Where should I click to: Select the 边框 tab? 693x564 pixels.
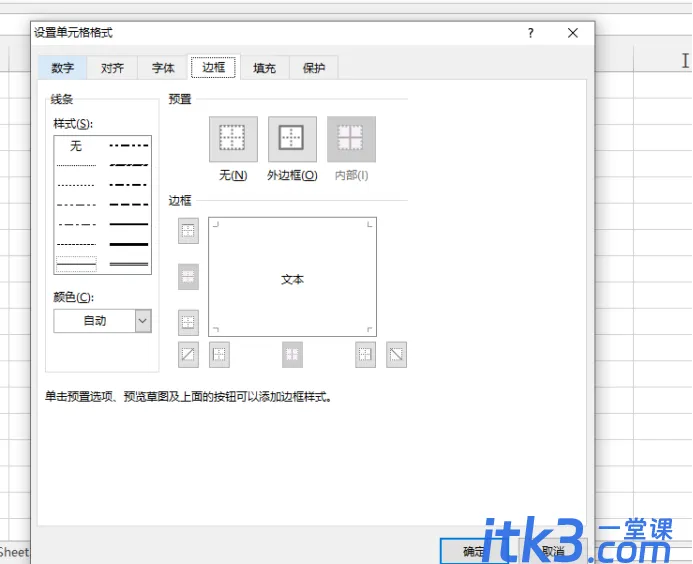click(x=213, y=67)
